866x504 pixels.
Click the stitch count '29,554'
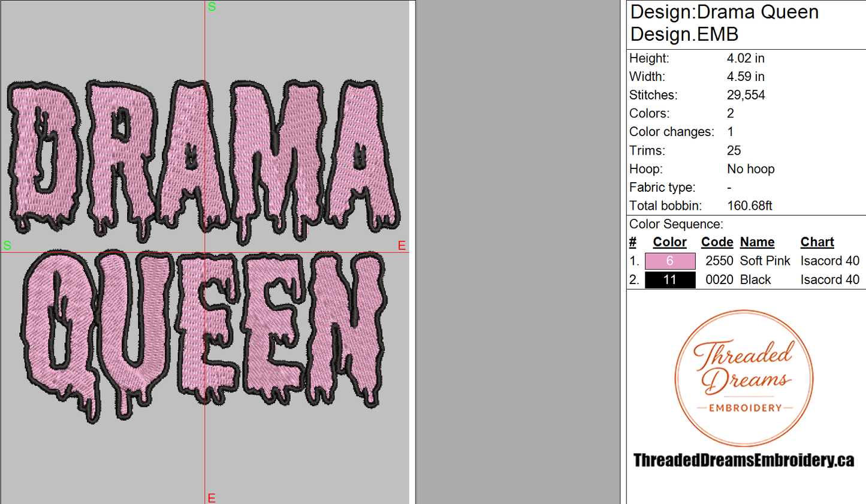(x=746, y=95)
